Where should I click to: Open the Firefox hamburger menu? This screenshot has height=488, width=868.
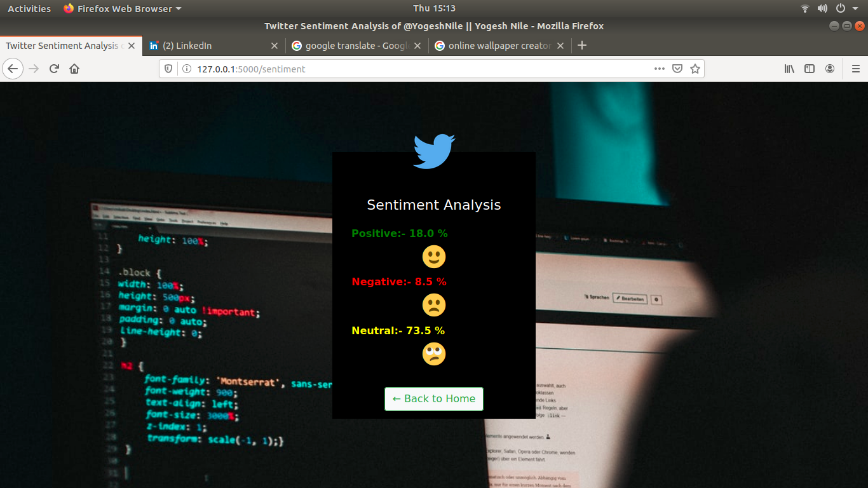(855, 69)
